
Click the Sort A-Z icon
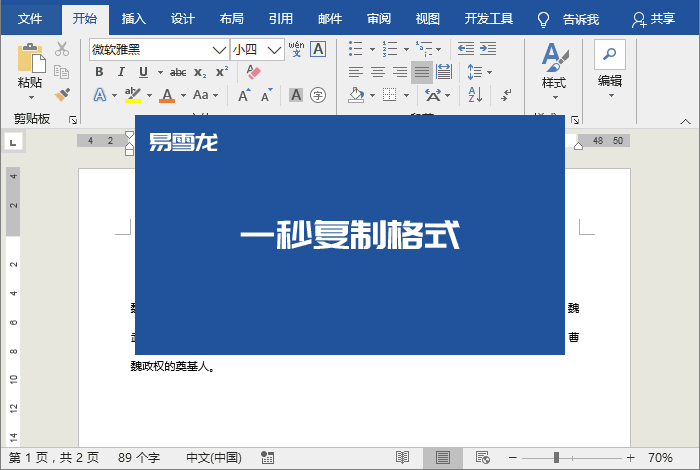coord(475,95)
